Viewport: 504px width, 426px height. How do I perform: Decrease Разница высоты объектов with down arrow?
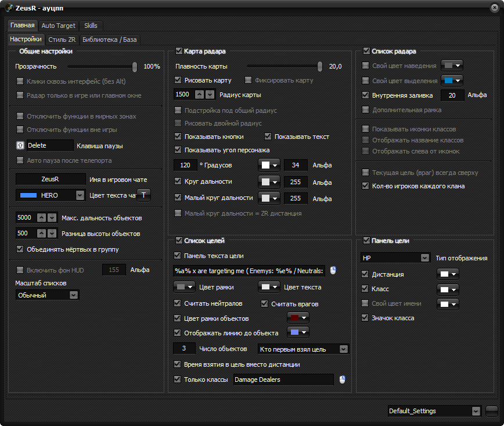point(52,233)
